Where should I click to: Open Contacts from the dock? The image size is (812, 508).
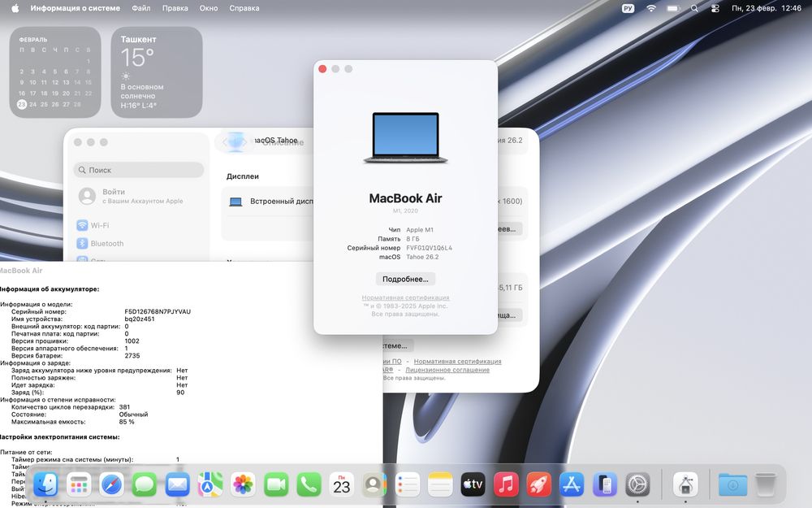(374, 485)
